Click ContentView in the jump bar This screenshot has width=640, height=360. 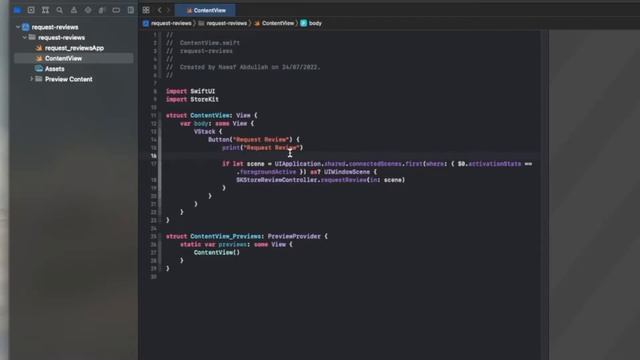pos(274,23)
